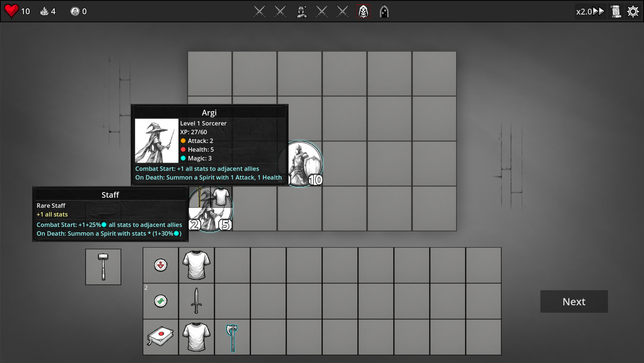This screenshot has height=363, width=644.
Task: Select the recruit soldier icon in the top bar
Action: pos(301,11)
